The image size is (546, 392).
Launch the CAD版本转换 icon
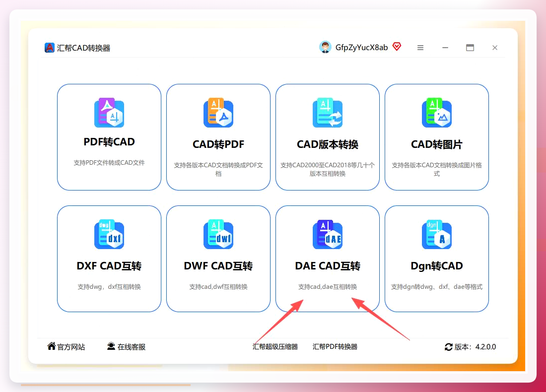[x=327, y=113]
